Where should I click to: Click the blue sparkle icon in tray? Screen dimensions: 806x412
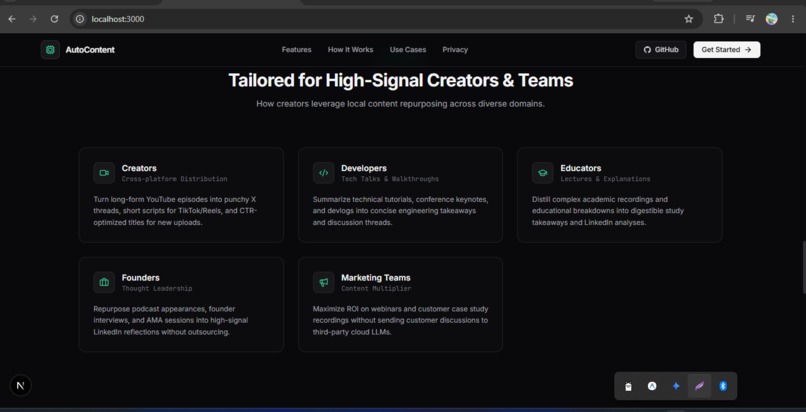point(676,386)
